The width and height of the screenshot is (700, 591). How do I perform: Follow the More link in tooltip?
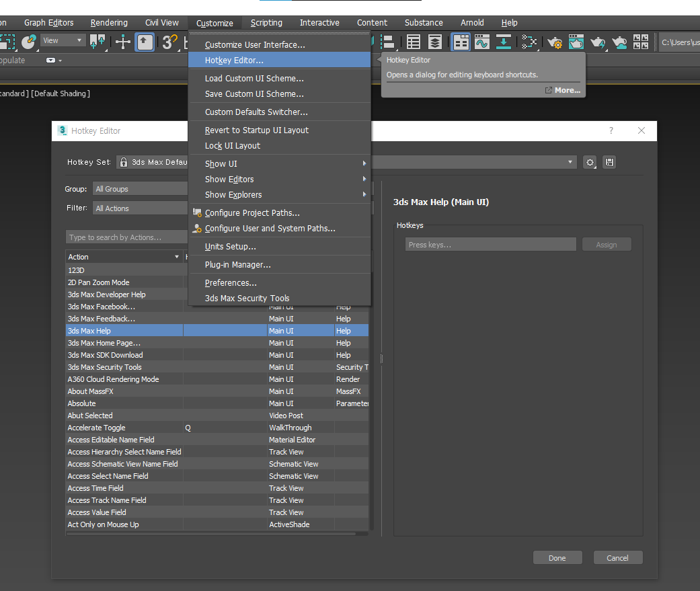point(563,90)
